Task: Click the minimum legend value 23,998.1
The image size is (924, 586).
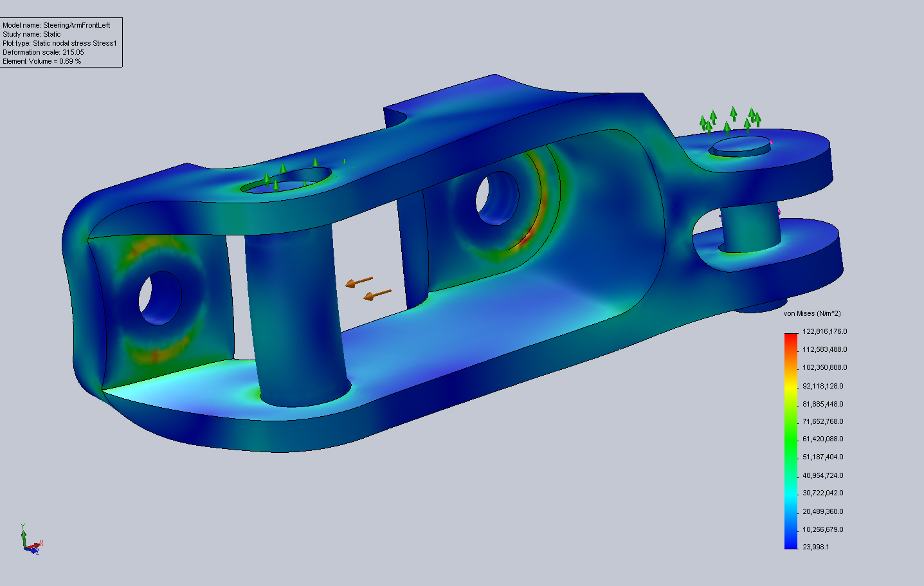Action: 815,547
